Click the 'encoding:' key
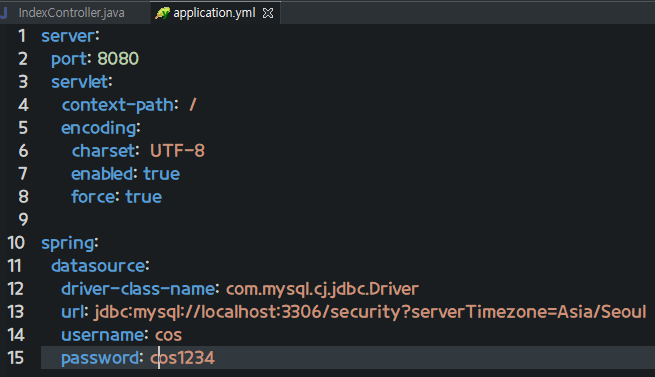Screen dimensions: 655x377 101,128
